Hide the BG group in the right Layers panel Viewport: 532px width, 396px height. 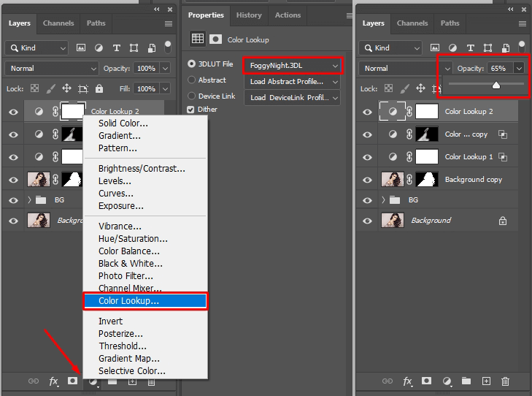click(x=368, y=199)
